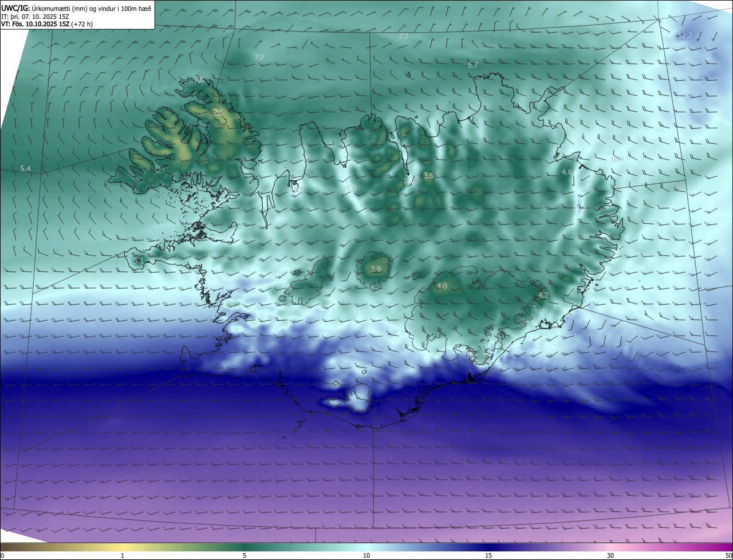Select the 7.5 value label over the Westfjords

(x=199, y=79)
